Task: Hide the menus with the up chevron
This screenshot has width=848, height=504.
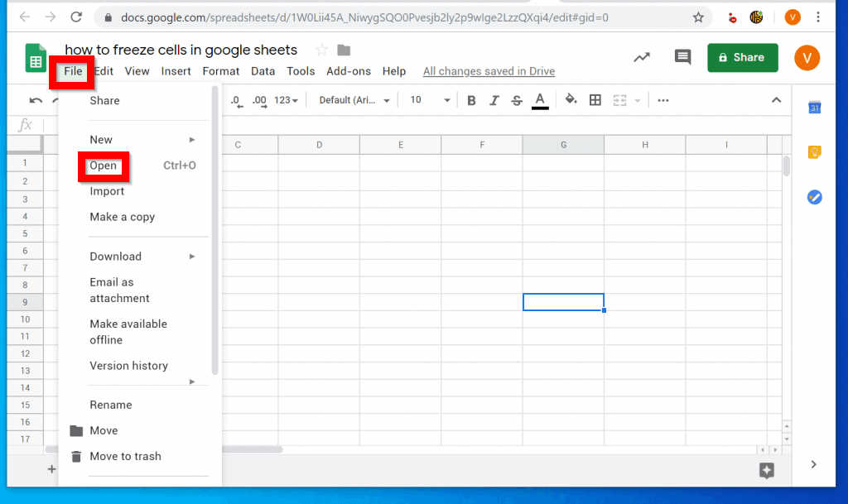Action: (776, 100)
